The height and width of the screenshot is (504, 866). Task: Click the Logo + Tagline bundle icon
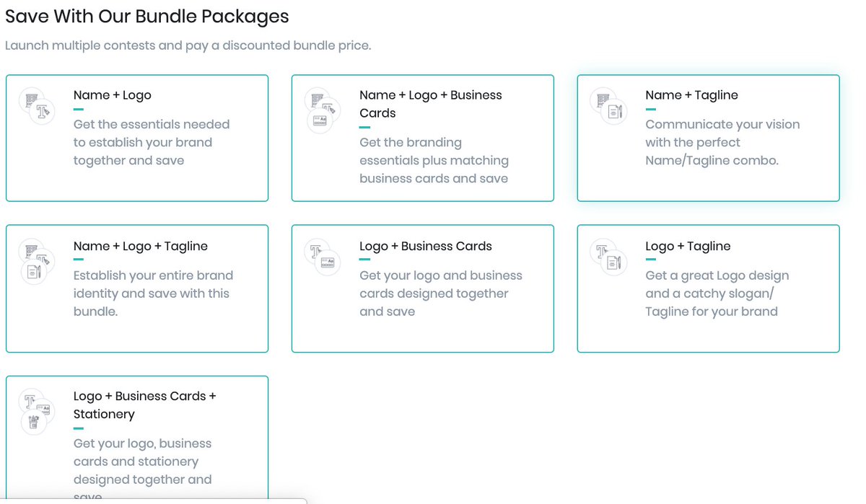[x=608, y=257]
